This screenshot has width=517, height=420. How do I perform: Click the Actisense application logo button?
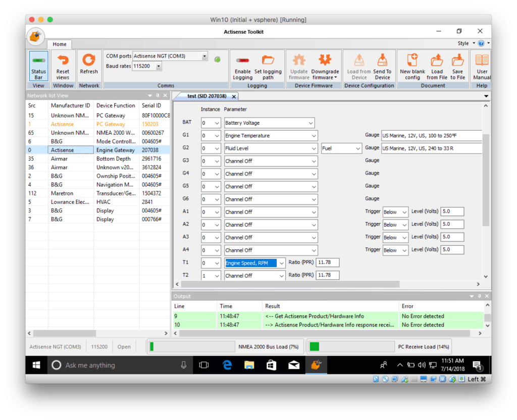coord(36,36)
